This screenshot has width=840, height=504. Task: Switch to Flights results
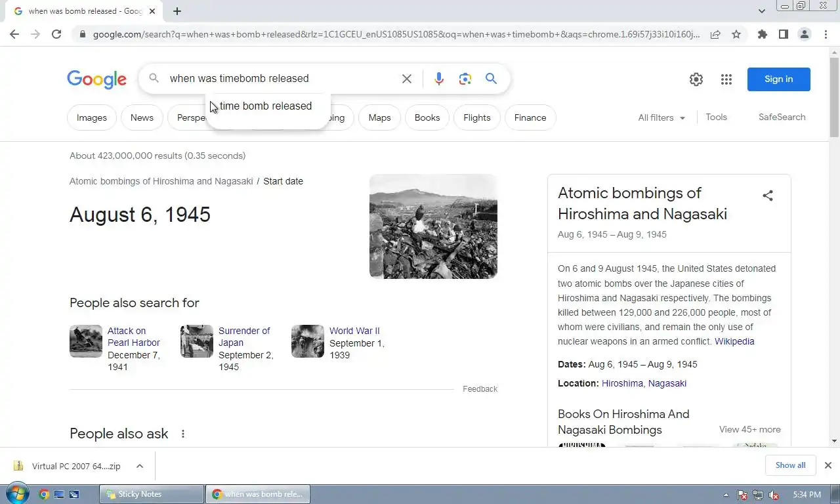pyautogui.click(x=477, y=117)
